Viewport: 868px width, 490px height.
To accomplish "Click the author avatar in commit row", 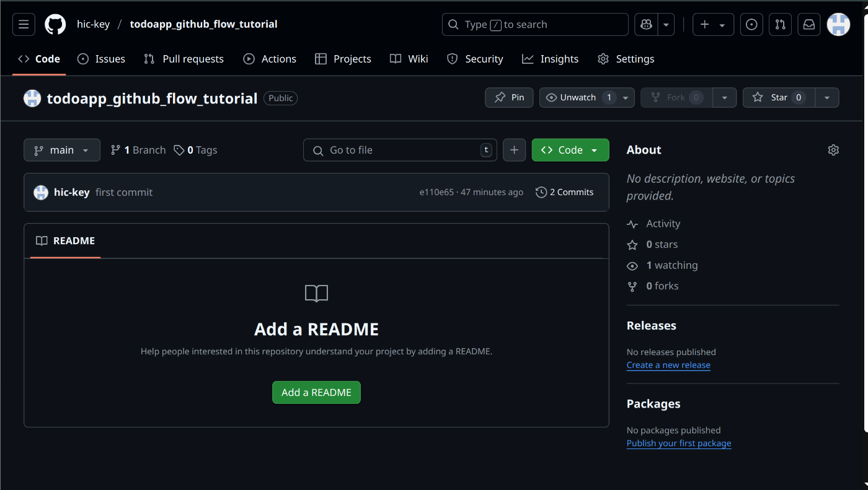I will point(41,192).
